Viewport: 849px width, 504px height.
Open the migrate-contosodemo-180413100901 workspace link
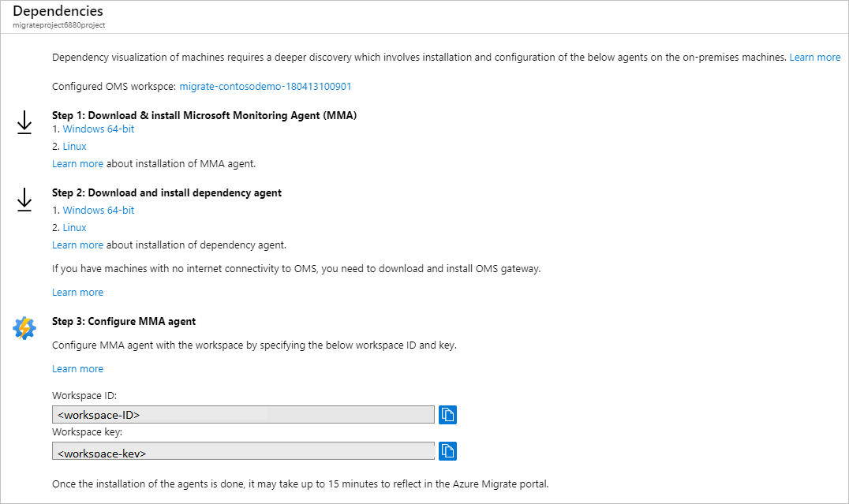[265, 87]
